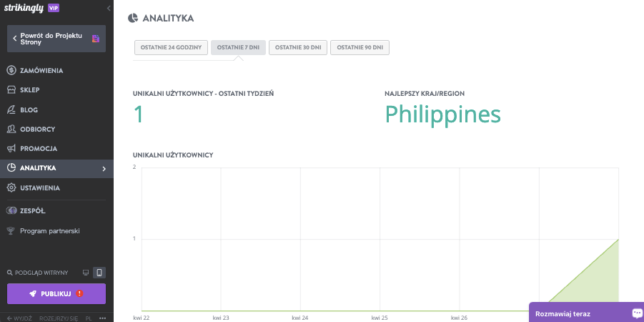
Task: Click the Promocja megaphone icon
Action: [11, 148]
